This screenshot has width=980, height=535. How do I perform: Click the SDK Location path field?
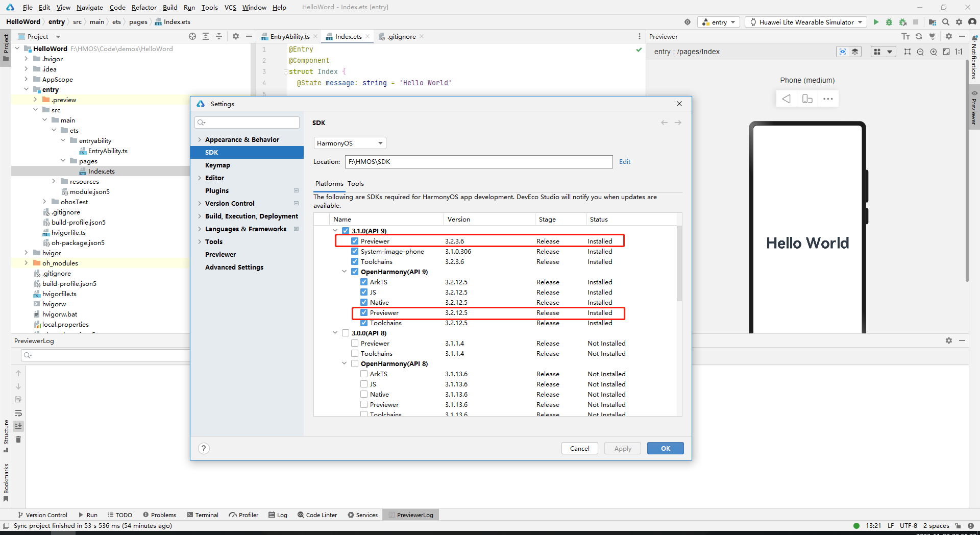[x=479, y=161]
